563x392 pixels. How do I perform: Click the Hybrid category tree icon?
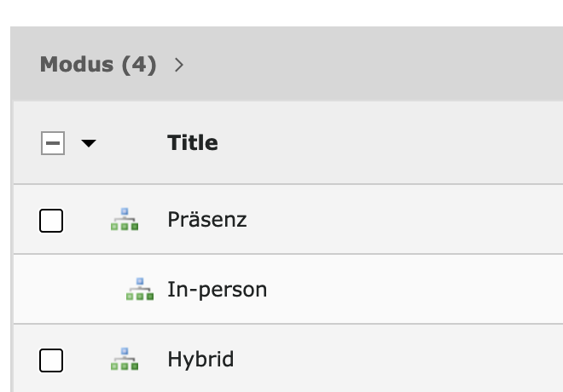125,359
